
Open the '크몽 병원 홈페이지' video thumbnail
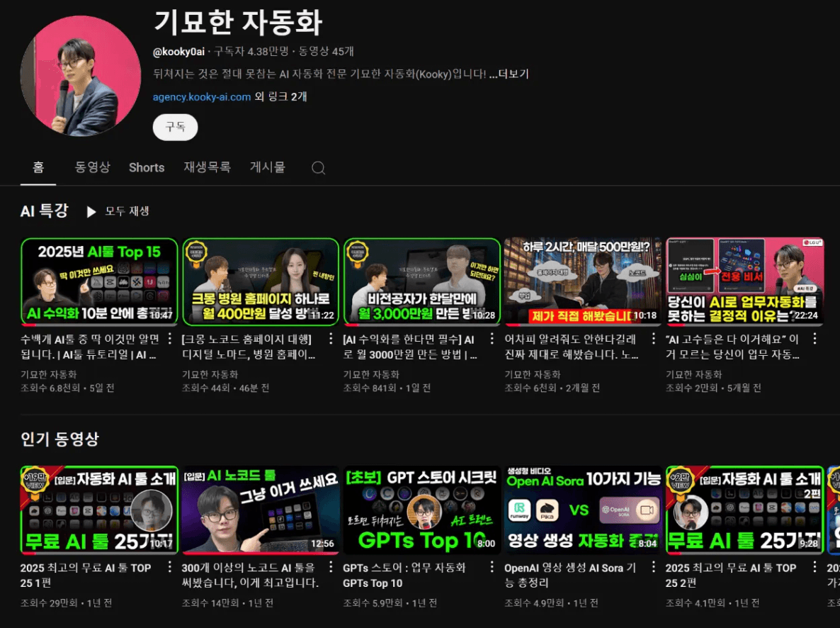click(261, 281)
